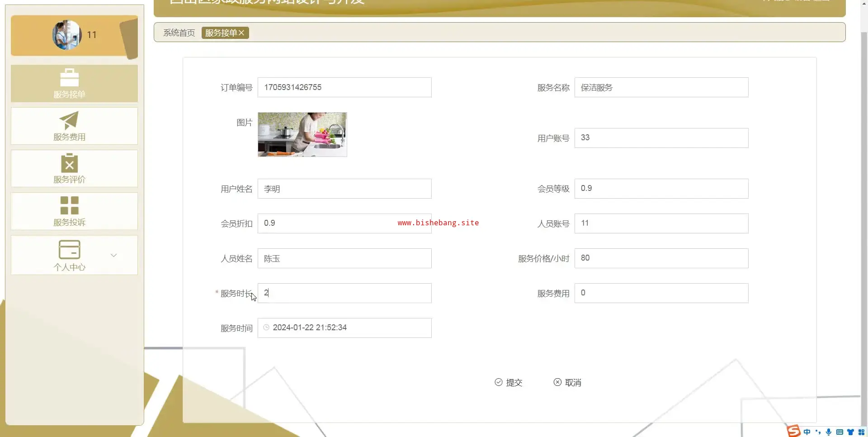Click the 服务价格/小时 input field
This screenshot has width=868, height=437.
point(661,258)
